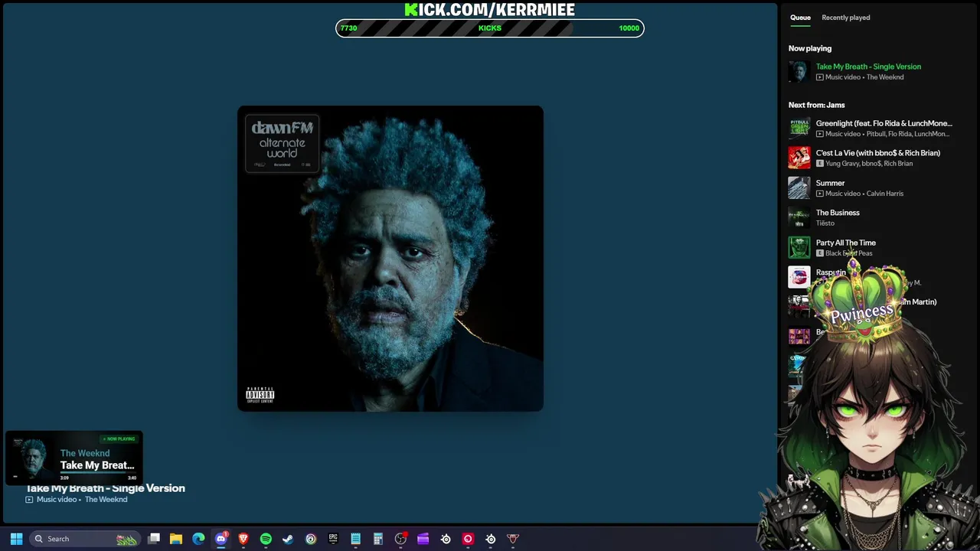
Task: Open Calculator from the taskbar
Action: tap(378, 539)
